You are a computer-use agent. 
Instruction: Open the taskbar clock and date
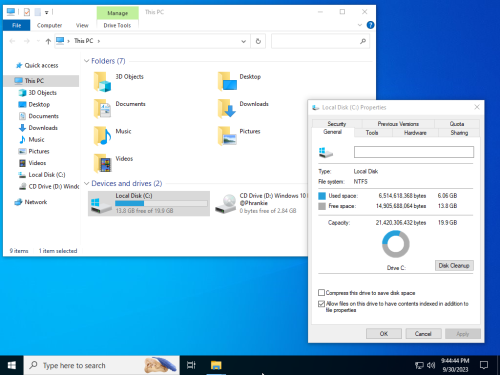coord(455,365)
